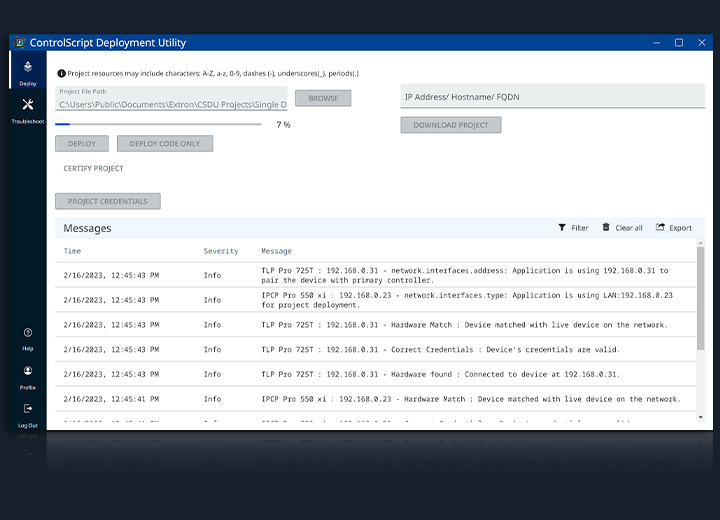This screenshot has height=520, width=720.
Task: Open PROJECT CREDENTIALS
Action: point(108,201)
